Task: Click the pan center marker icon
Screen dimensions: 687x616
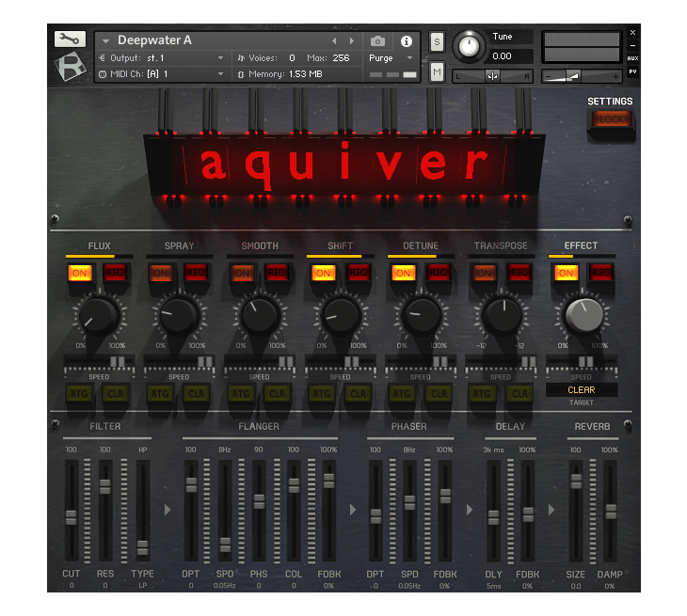Action: tap(492, 76)
